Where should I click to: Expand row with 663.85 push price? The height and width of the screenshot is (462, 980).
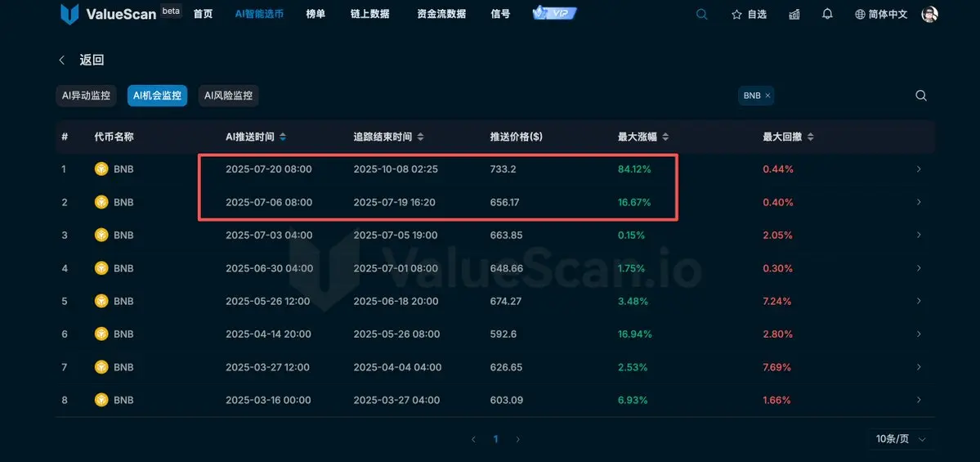919,235
